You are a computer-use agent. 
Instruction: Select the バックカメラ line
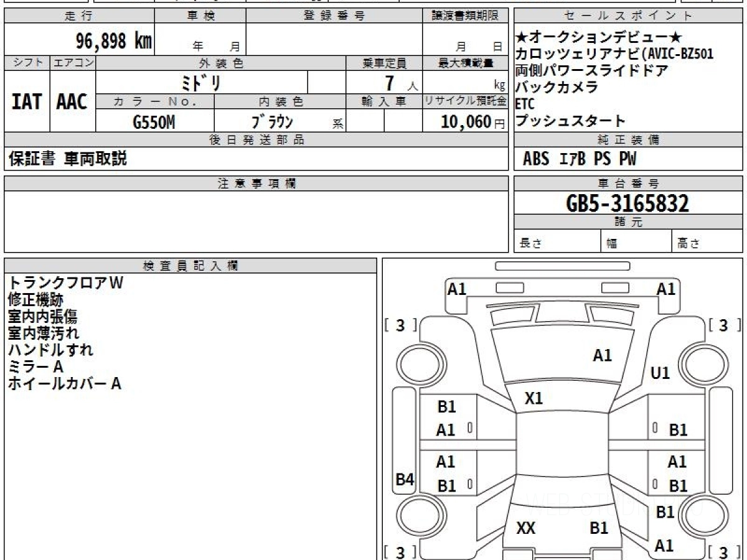coord(557,87)
